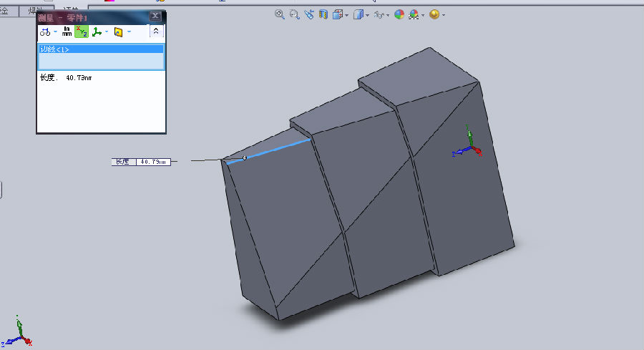This screenshot has height=350, width=644.
Task: Click the Previous View icon
Action: pyautogui.click(x=309, y=14)
